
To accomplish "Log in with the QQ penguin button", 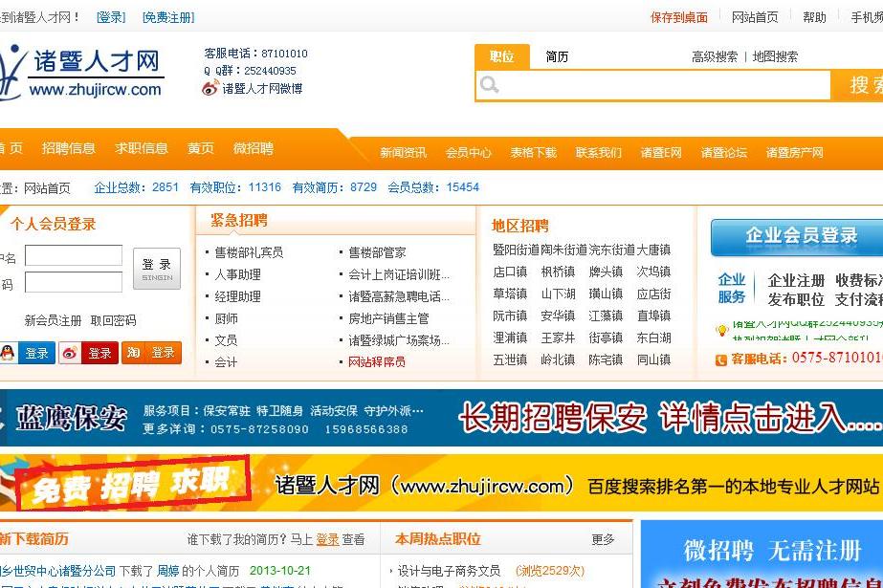I will (28, 353).
